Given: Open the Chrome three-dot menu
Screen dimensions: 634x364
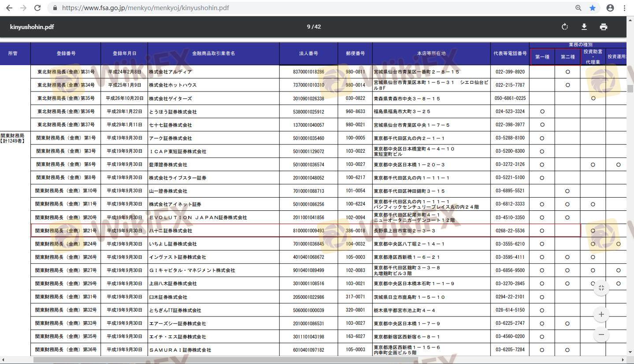Looking at the screenshot, I should 625,8.
